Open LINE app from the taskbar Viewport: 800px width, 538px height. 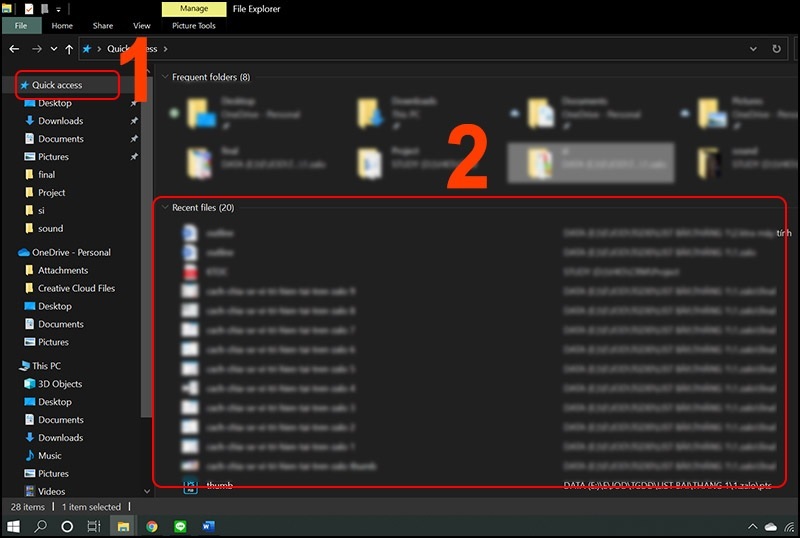coord(181,526)
